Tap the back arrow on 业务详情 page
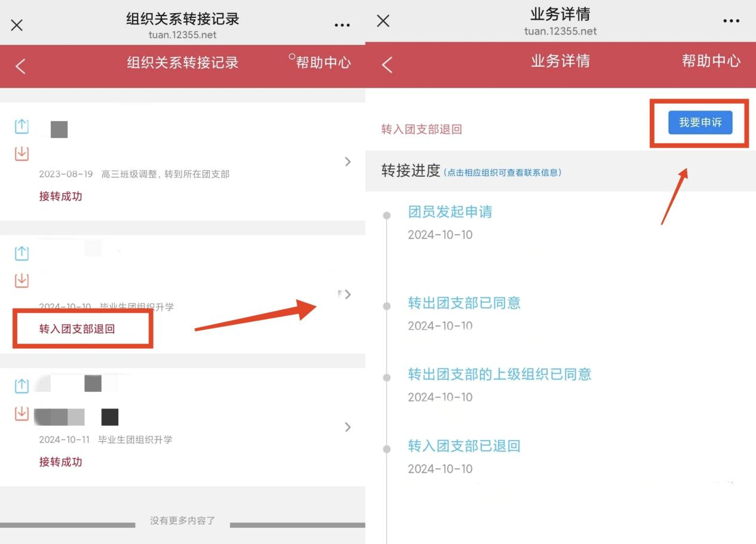This screenshot has height=544, width=756. coord(386,66)
